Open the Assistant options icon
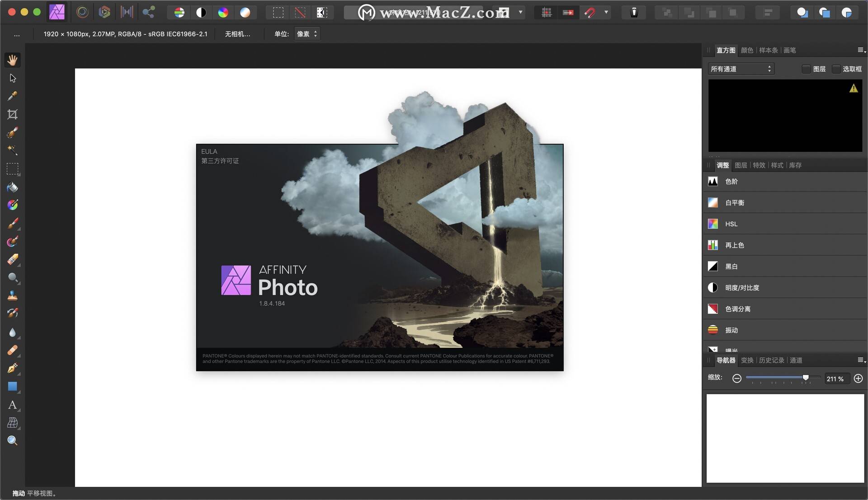Screen dimensions: 868x500 coord(634,13)
